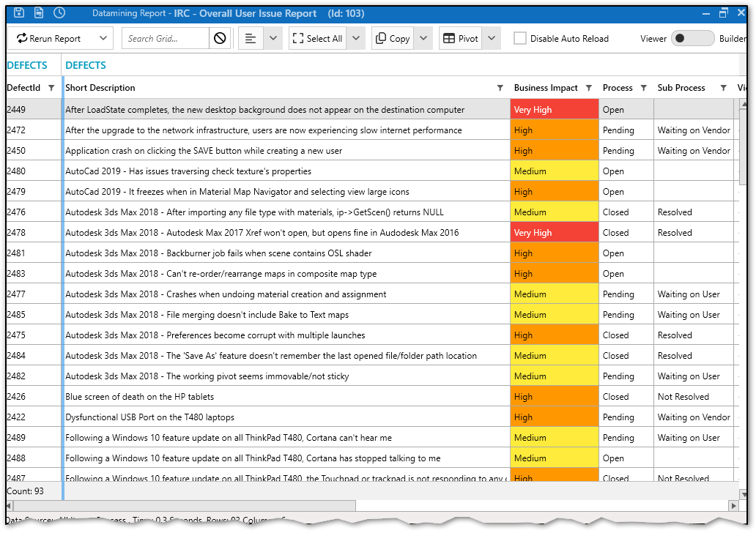Open the schedule clock icon in title bar
The image size is (756, 533).
point(59,13)
